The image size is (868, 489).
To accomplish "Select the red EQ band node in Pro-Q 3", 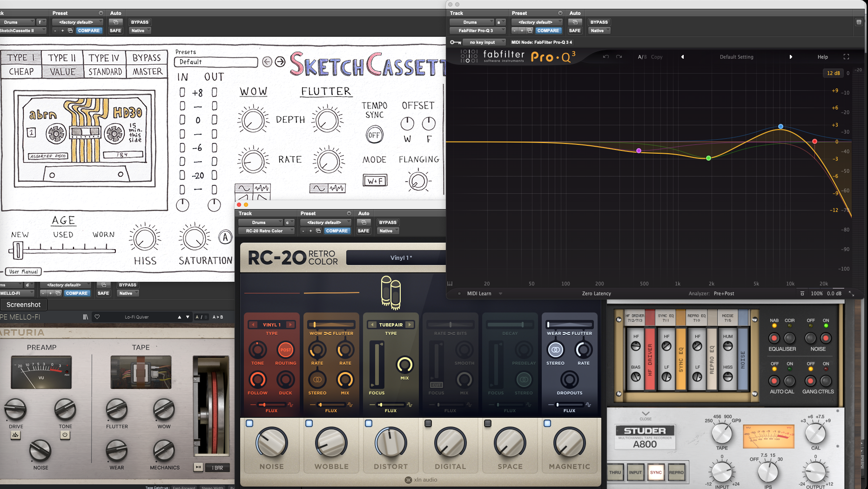I will tap(814, 142).
